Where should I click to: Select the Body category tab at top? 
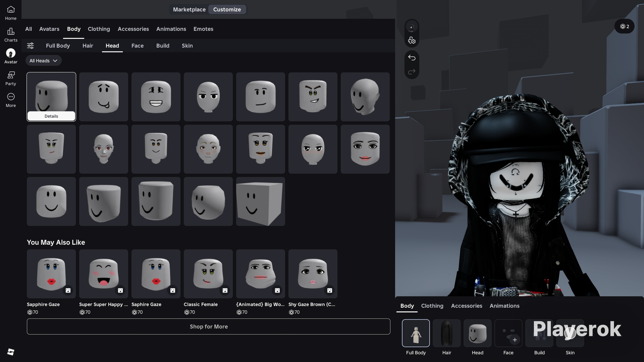pos(74,29)
